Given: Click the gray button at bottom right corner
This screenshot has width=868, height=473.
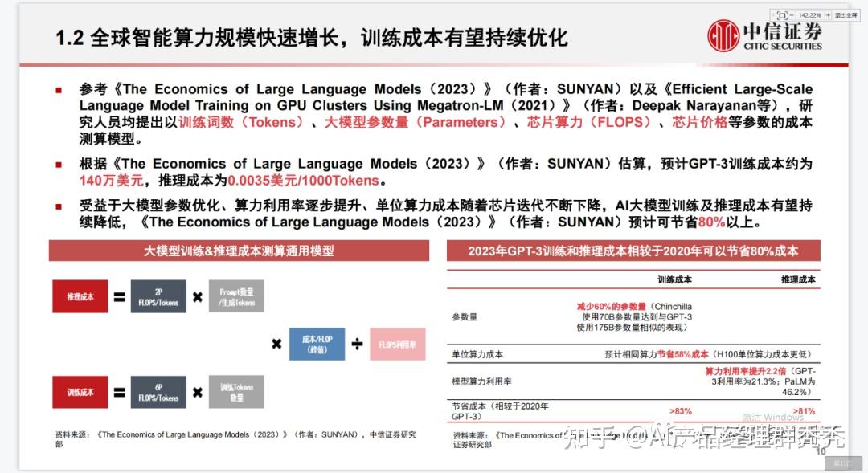Looking at the screenshot, I should [x=844, y=463].
